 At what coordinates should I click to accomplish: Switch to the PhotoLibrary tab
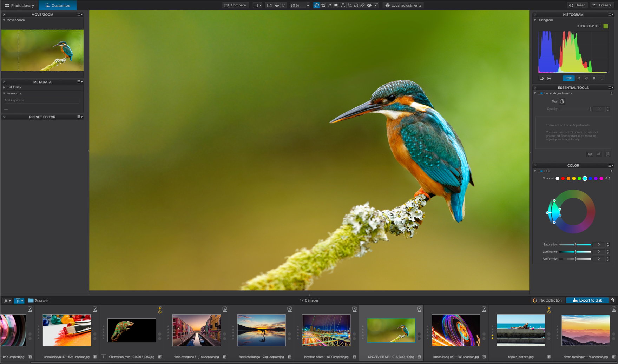(x=20, y=5)
